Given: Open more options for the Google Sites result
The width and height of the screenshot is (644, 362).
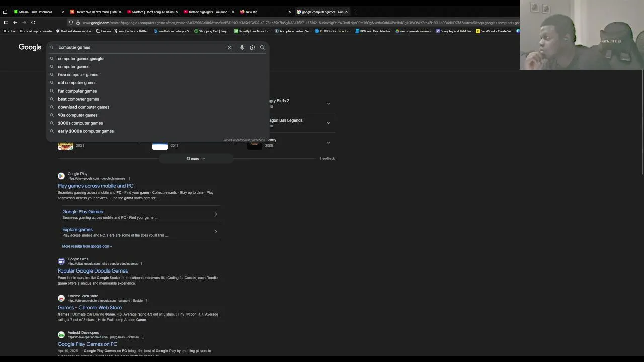Looking at the screenshot, I should coord(141,263).
